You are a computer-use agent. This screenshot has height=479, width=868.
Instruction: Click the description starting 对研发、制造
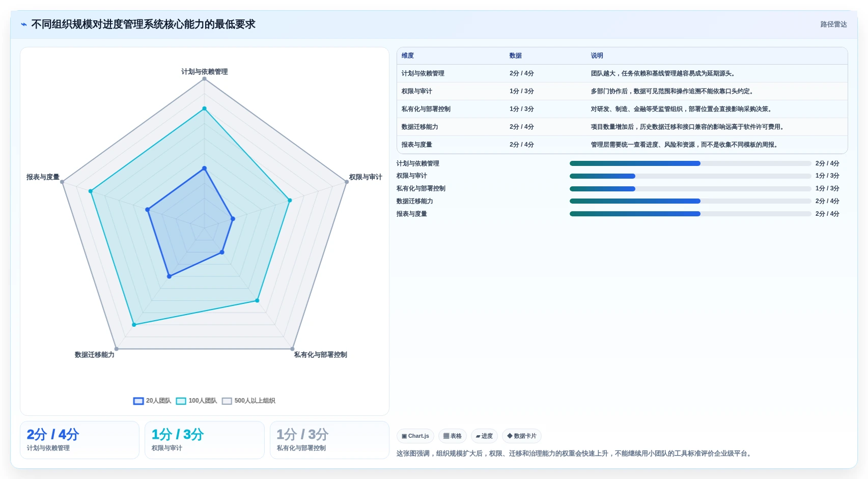point(682,109)
